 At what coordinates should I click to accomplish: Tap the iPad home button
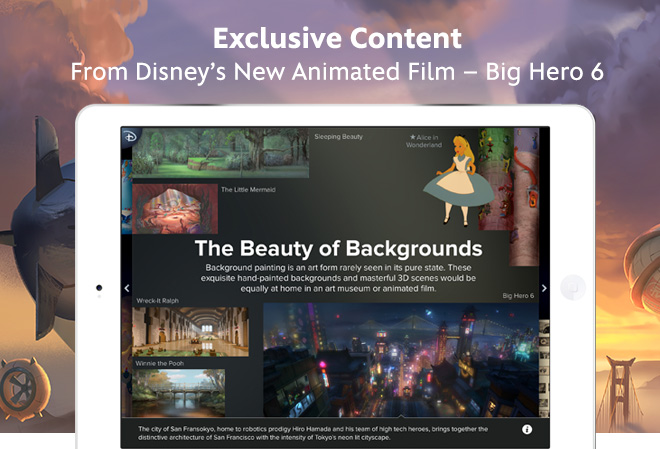point(573,287)
